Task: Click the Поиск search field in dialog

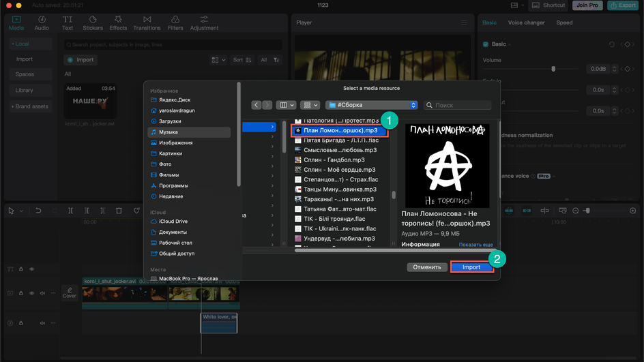Action: pyautogui.click(x=458, y=105)
